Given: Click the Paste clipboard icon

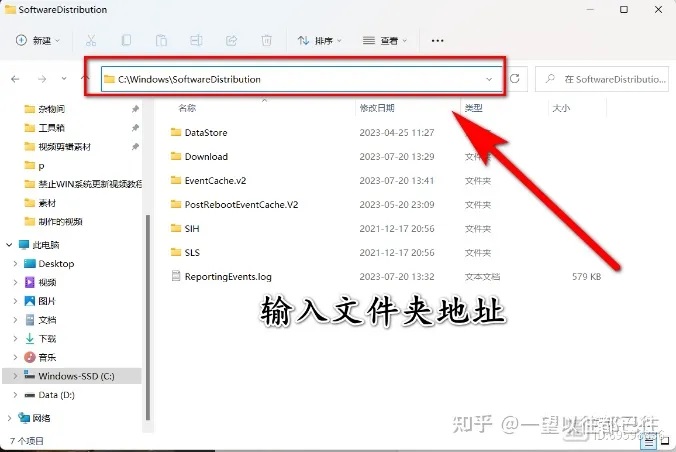Looking at the screenshot, I should click(x=161, y=41).
